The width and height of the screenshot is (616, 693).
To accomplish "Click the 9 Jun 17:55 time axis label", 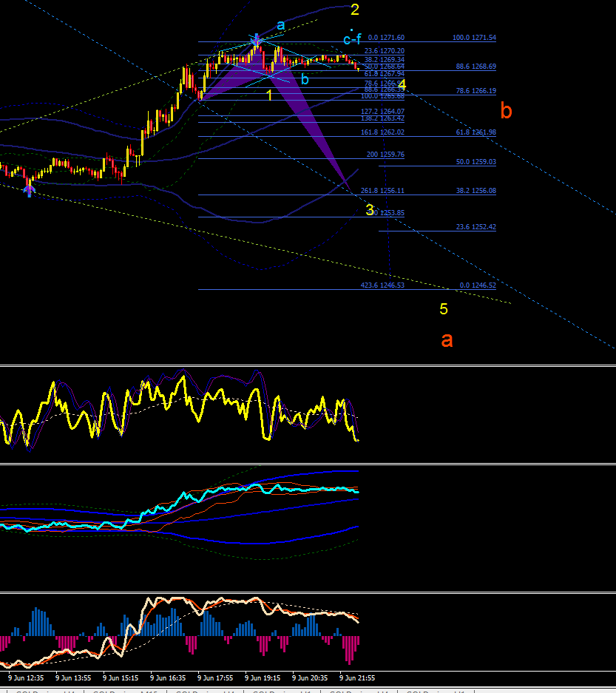I will [x=214, y=678].
